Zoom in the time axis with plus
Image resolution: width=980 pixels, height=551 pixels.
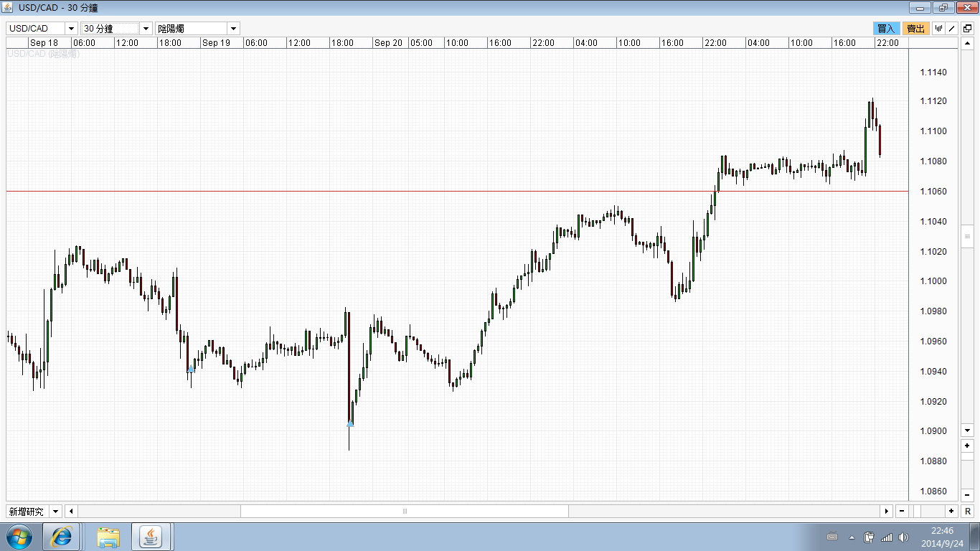(952, 512)
